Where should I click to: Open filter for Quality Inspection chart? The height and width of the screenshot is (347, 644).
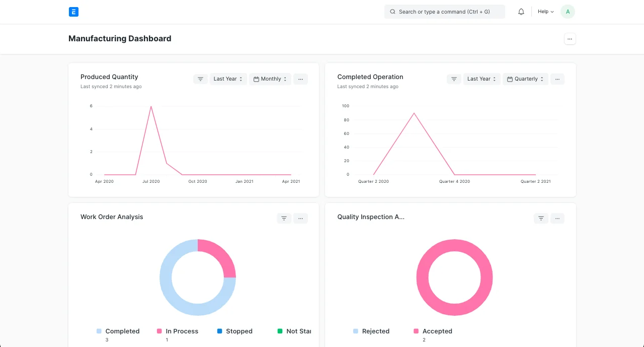541,219
